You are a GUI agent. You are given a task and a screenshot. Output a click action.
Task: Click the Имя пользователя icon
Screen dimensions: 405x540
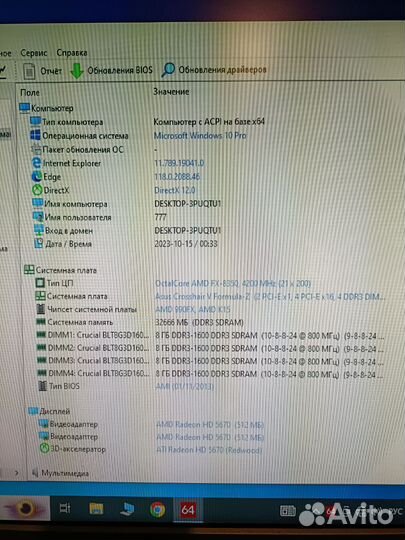pyautogui.click(x=38, y=217)
